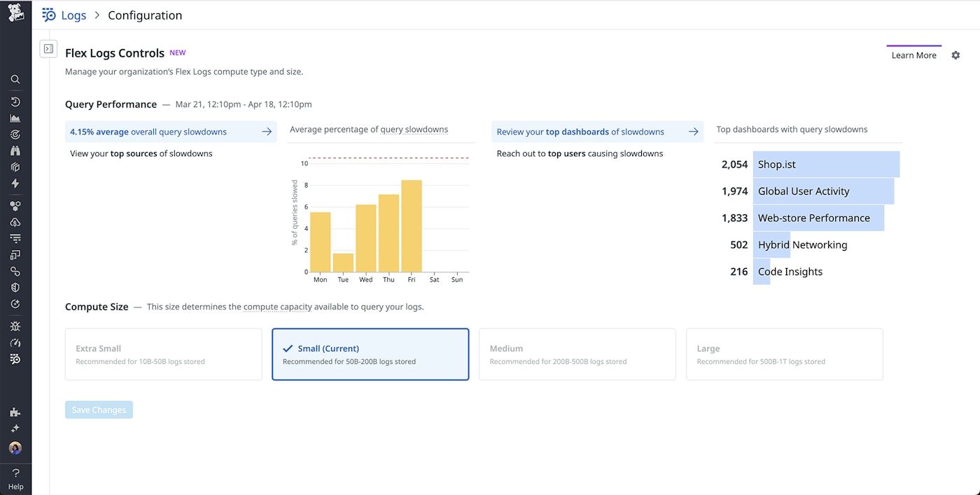
Task: Click the Learn More link
Action: coord(913,55)
